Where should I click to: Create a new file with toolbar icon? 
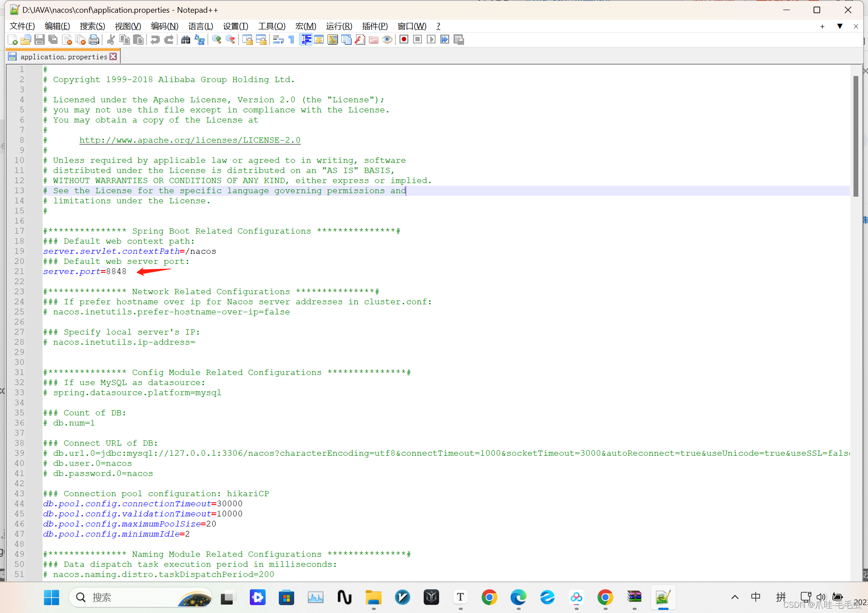click(x=13, y=40)
